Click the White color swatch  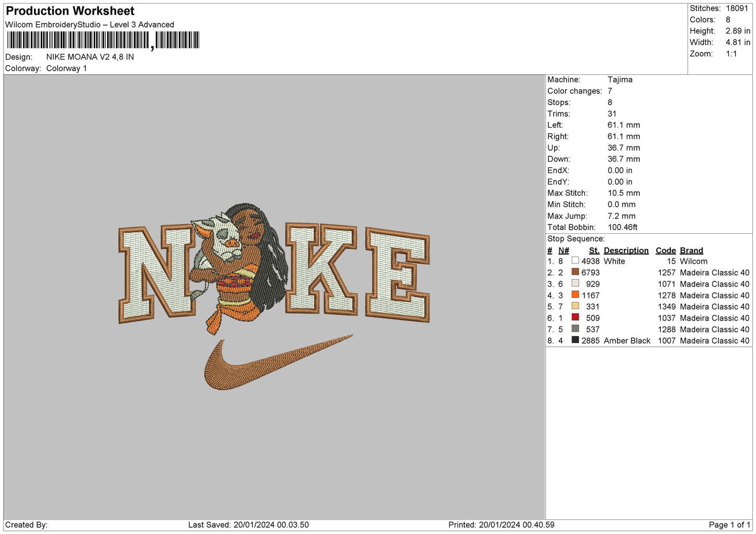pyautogui.click(x=576, y=260)
